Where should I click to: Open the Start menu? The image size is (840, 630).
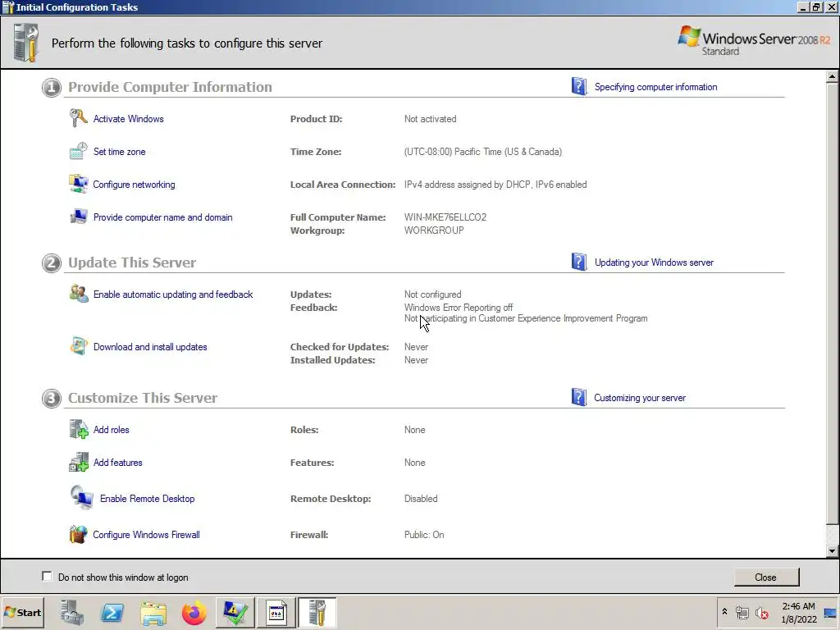click(22, 612)
